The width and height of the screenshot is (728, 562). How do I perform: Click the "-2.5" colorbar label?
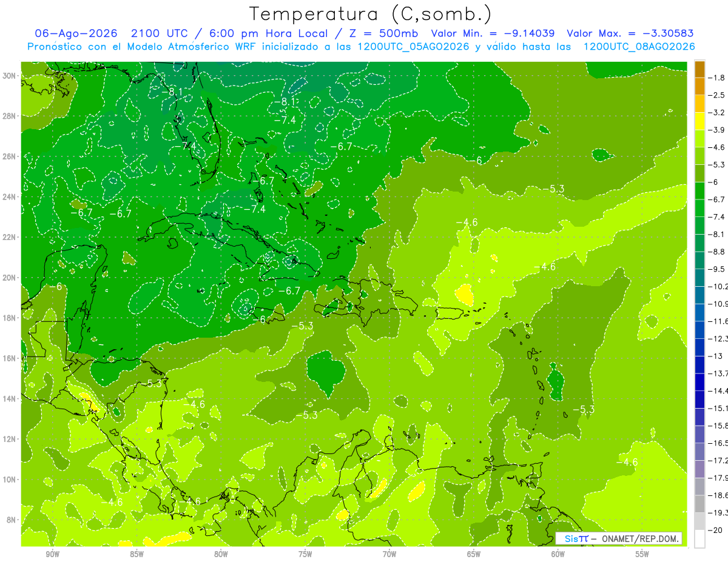[718, 95]
